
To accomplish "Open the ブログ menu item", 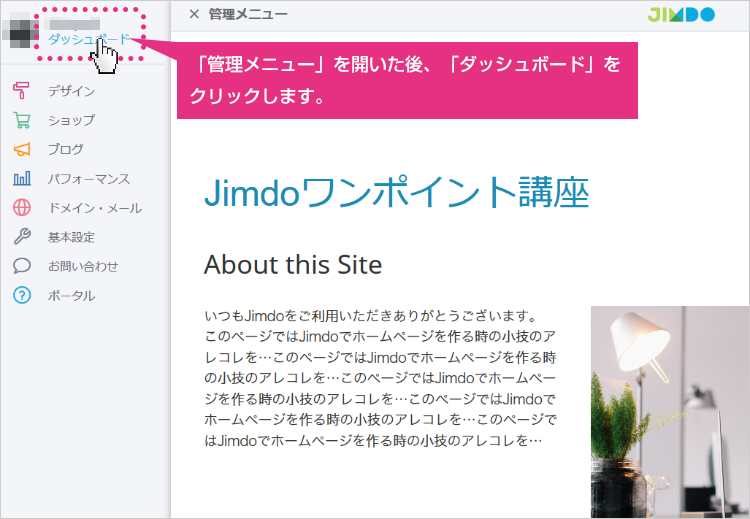I will pyautogui.click(x=66, y=149).
